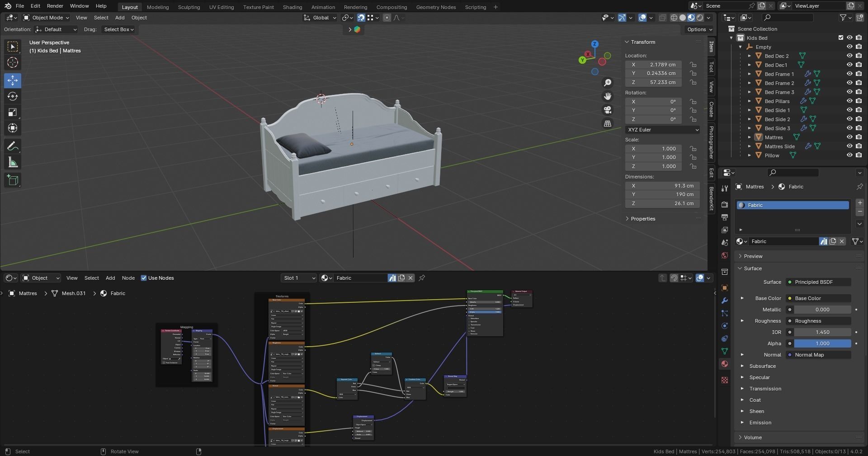Screen dimensions: 868x456
Task: Click the Options button in viewport
Action: [x=700, y=29]
